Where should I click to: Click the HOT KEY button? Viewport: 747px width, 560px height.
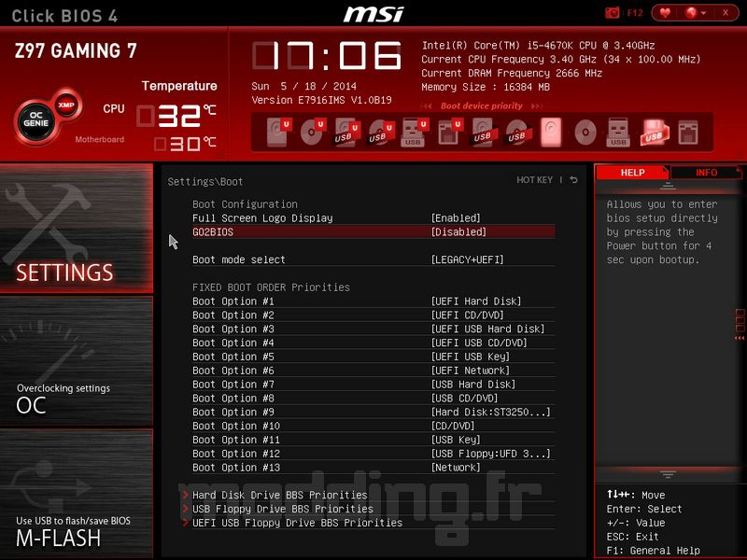(x=534, y=180)
